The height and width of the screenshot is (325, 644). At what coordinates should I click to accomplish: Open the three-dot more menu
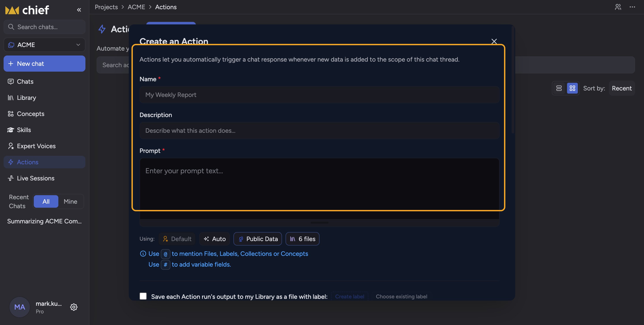click(x=632, y=7)
